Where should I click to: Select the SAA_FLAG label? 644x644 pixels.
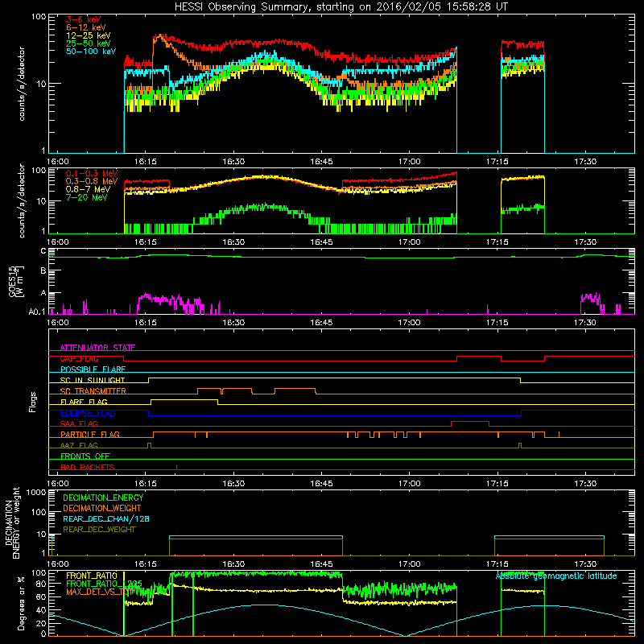click(x=79, y=423)
